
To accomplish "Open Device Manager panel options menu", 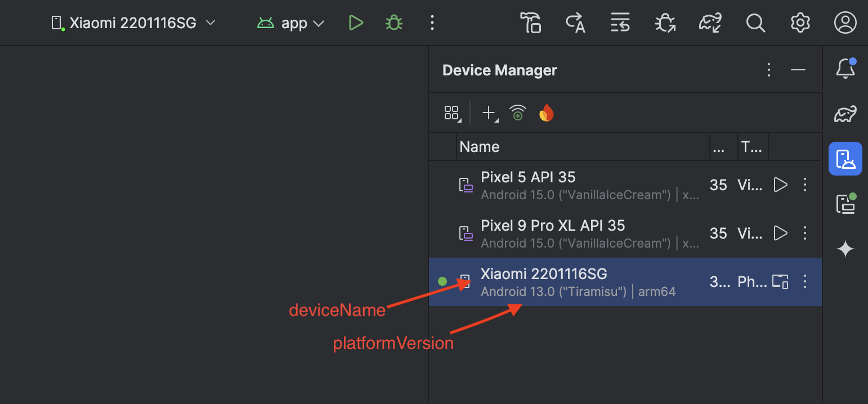I will click(x=769, y=70).
